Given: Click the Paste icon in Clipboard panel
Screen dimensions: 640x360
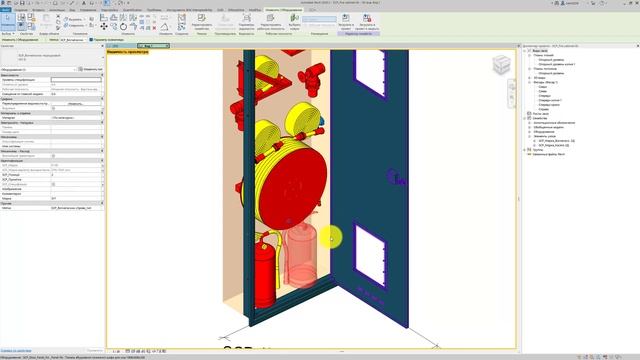Looking at the screenshot, I should (46, 21).
